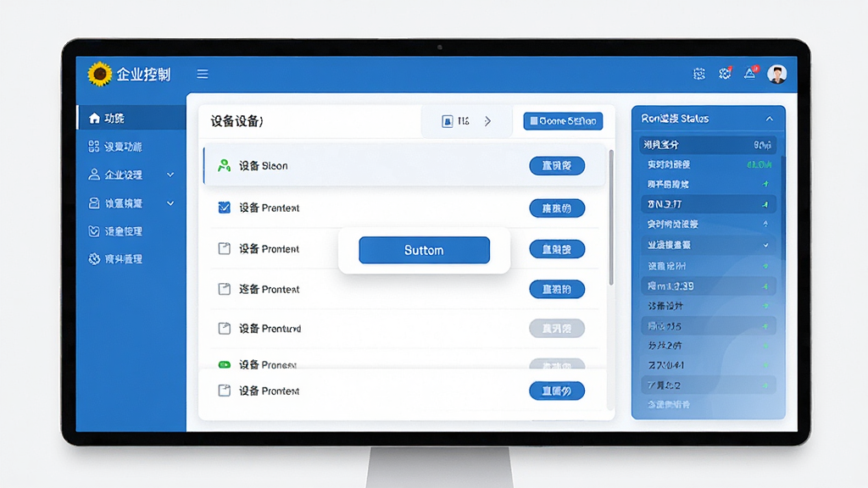Click the blue Goone button above the list
This screenshot has height=488, width=868.
coord(563,121)
